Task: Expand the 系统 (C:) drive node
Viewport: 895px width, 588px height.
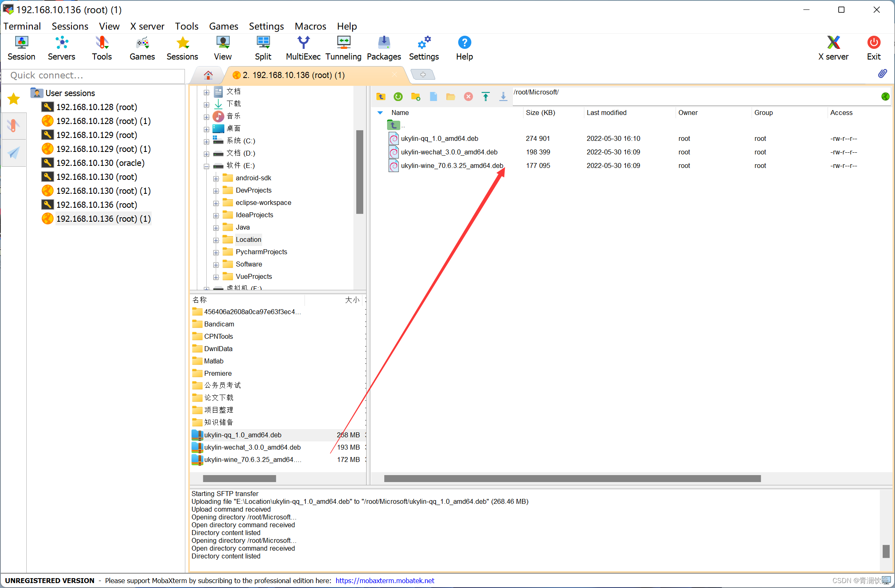Action: [x=207, y=141]
